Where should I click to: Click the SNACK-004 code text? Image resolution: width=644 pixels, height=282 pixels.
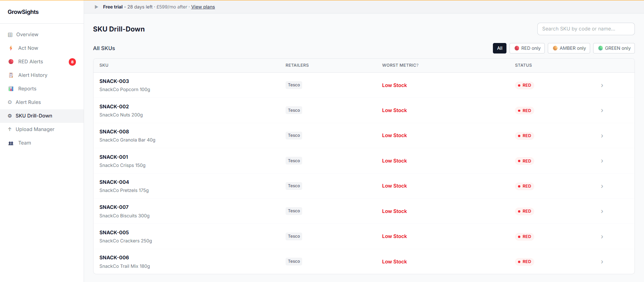[x=114, y=182]
